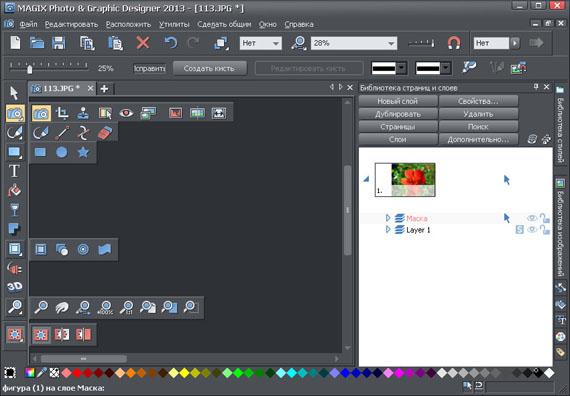Select the Zoom tool in left toolbar
The width and height of the screenshot is (570, 396).
pos(15,307)
